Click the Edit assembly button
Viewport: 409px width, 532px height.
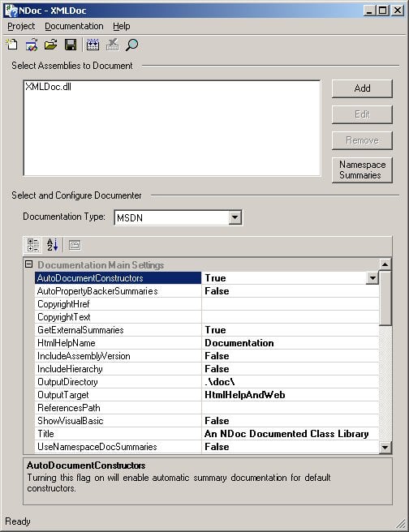(362, 114)
